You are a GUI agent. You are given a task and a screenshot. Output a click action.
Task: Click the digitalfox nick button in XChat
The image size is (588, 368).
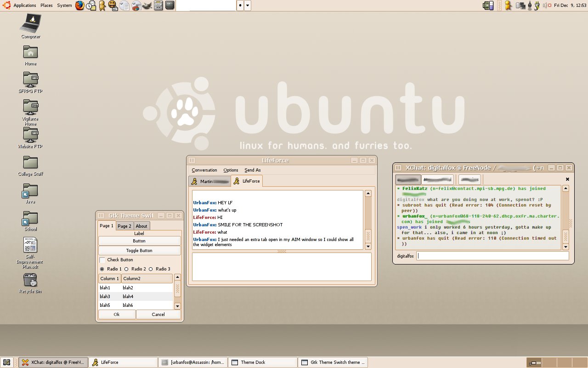(x=405, y=256)
